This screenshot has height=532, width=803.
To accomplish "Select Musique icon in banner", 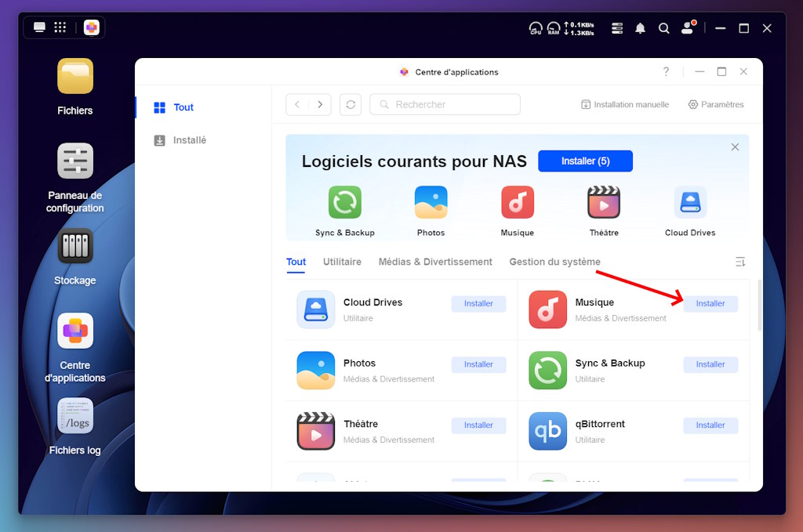I will (x=518, y=202).
